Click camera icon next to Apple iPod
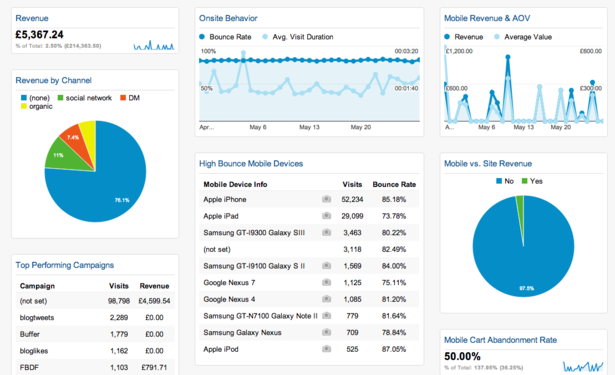615x375 pixels. (x=326, y=349)
